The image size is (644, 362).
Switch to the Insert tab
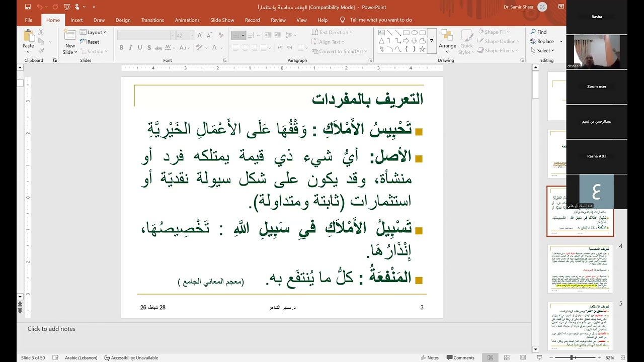click(76, 20)
